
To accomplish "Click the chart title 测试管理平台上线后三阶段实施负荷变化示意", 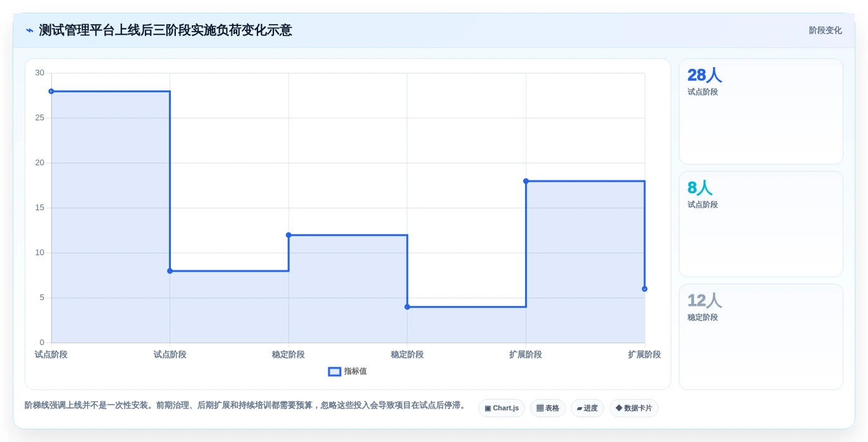I will [x=166, y=30].
